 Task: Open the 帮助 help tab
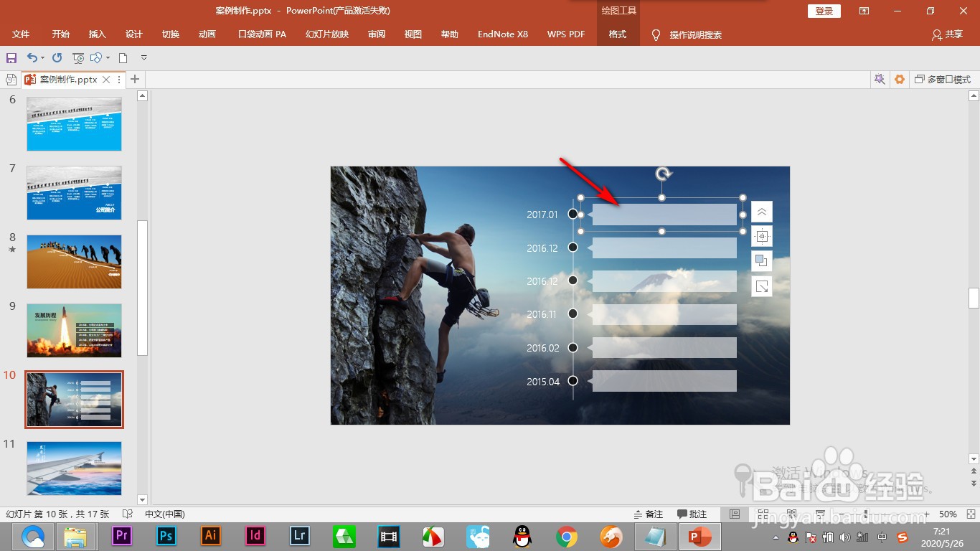(x=450, y=34)
